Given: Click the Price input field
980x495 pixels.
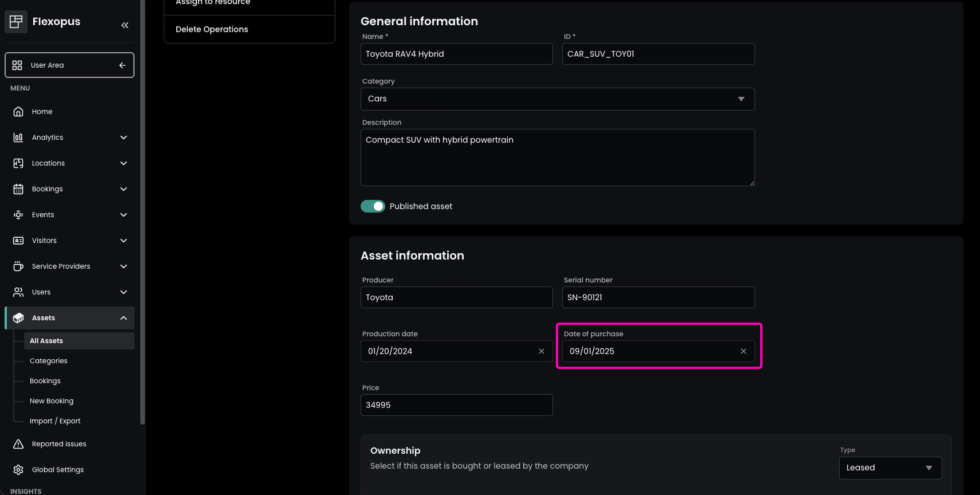Looking at the screenshot, I should pos(456,405).
